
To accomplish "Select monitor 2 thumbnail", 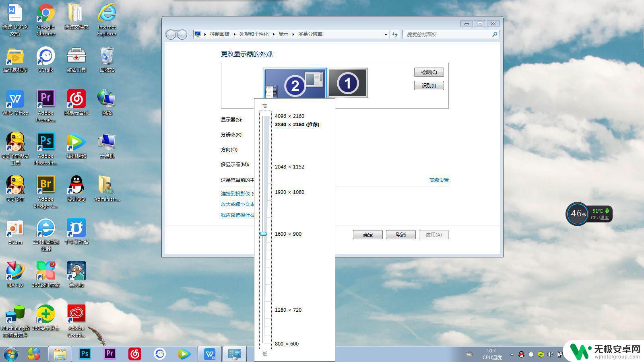I will (x=295, y=83).
